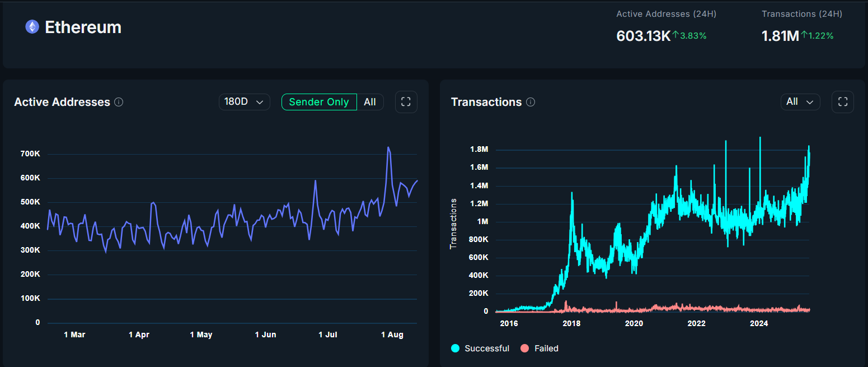Click the green up arrow beside 1.22%

point(804,35)
